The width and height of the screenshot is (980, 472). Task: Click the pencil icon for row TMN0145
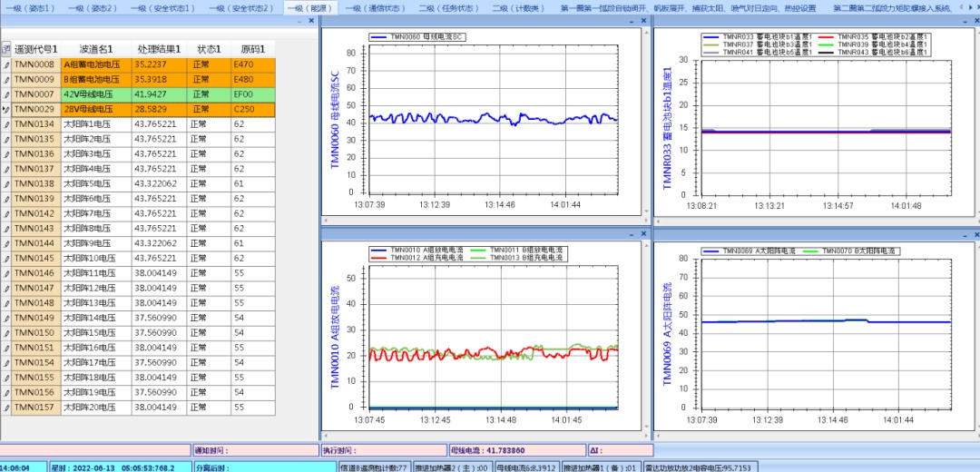[x=5, y=258]
